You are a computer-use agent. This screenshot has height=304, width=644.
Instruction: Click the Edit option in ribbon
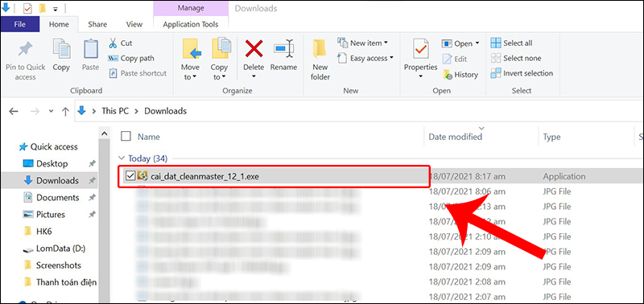pos(455,59)
